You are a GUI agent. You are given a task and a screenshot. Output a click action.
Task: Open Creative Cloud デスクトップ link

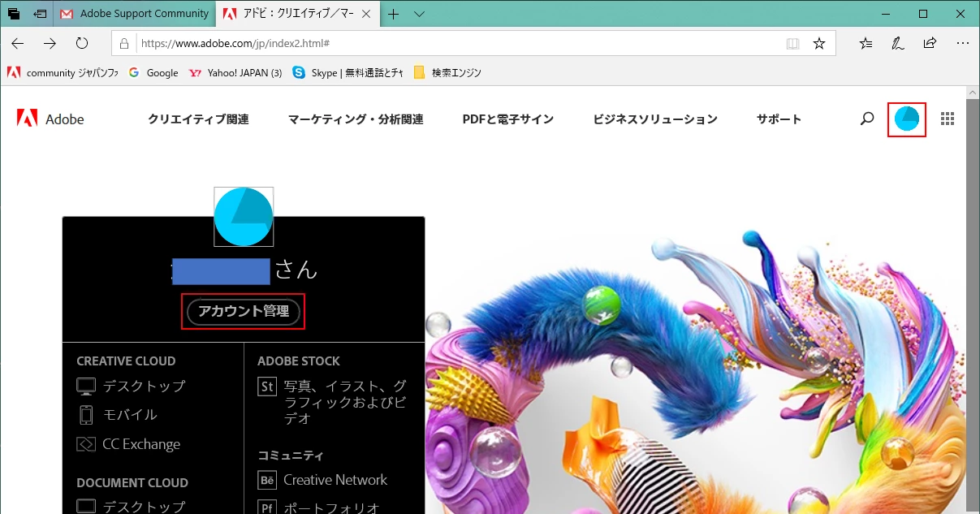(131, 386)
